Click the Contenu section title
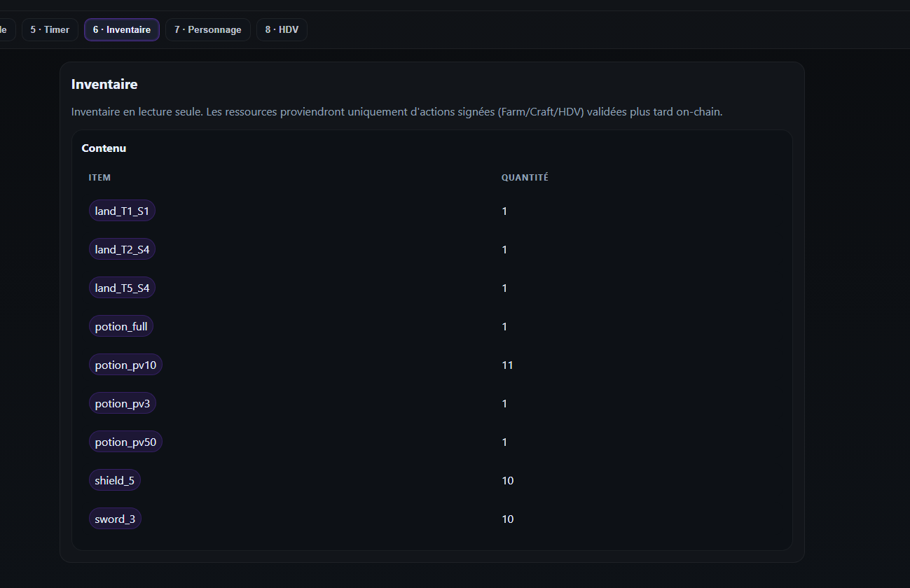Viewport: 910px width, 588px height. coord(104,148)
